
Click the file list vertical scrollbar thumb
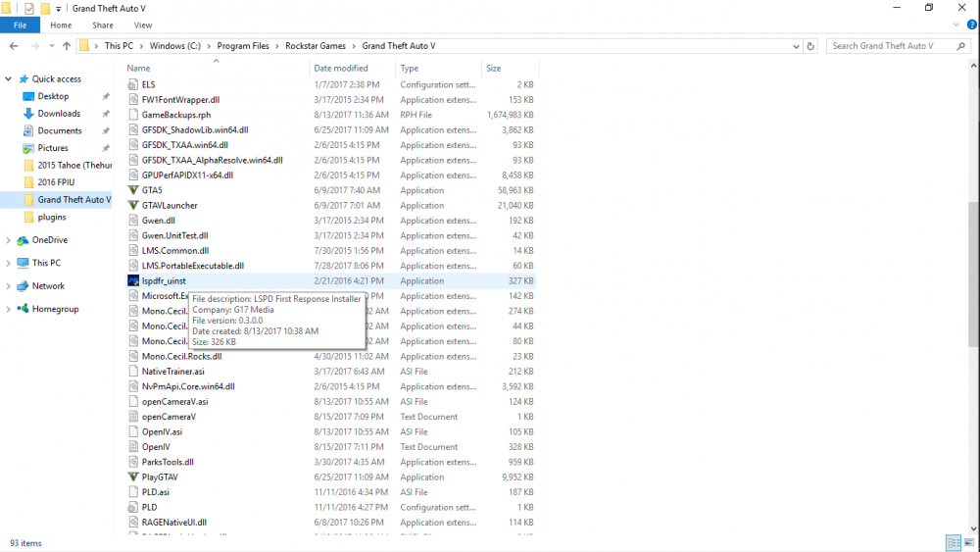[x=973, y=274]
